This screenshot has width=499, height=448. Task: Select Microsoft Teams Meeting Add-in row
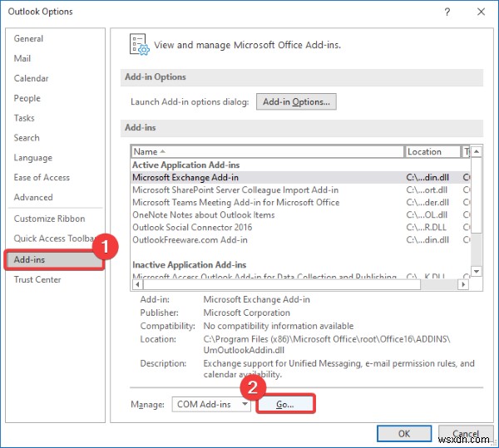[x=300, y=202]
